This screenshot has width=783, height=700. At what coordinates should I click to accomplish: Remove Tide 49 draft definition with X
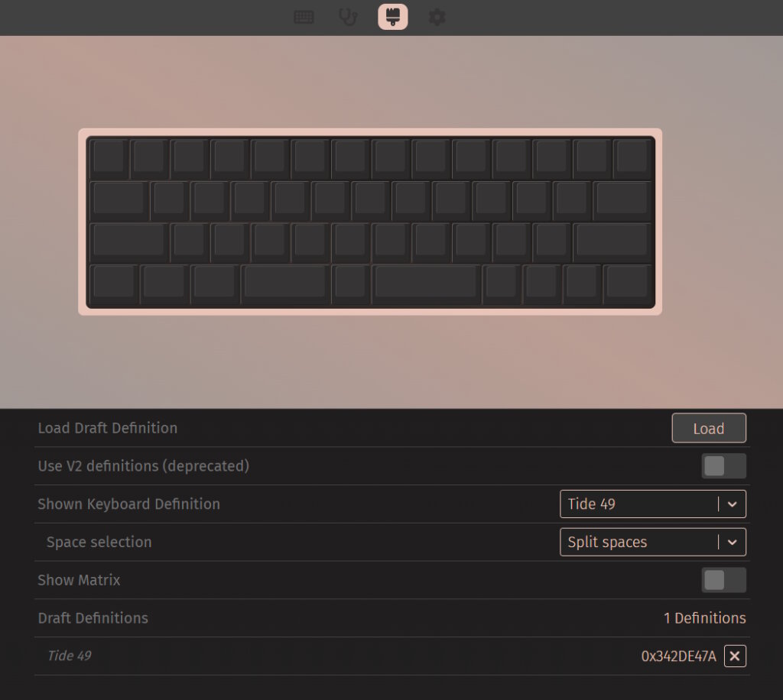[735, 656]
